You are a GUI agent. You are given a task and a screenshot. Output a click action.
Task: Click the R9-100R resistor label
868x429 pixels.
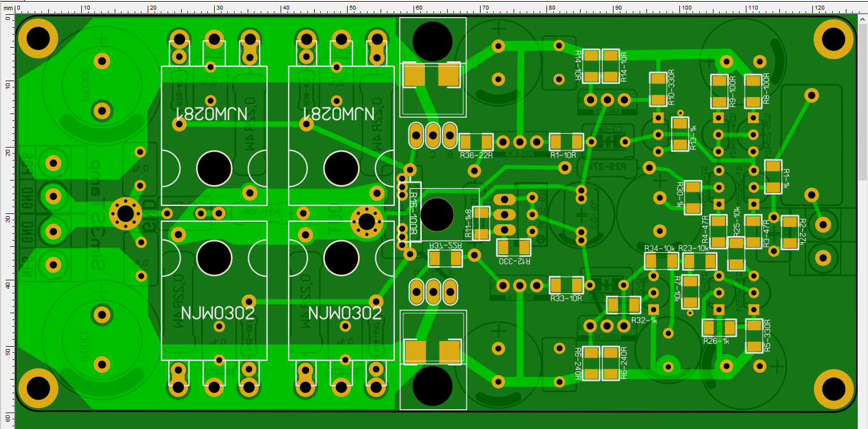pos(732,91)
